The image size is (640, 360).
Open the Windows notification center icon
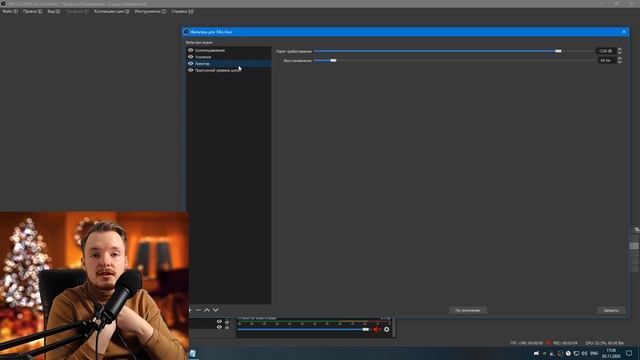coord(629,353)
